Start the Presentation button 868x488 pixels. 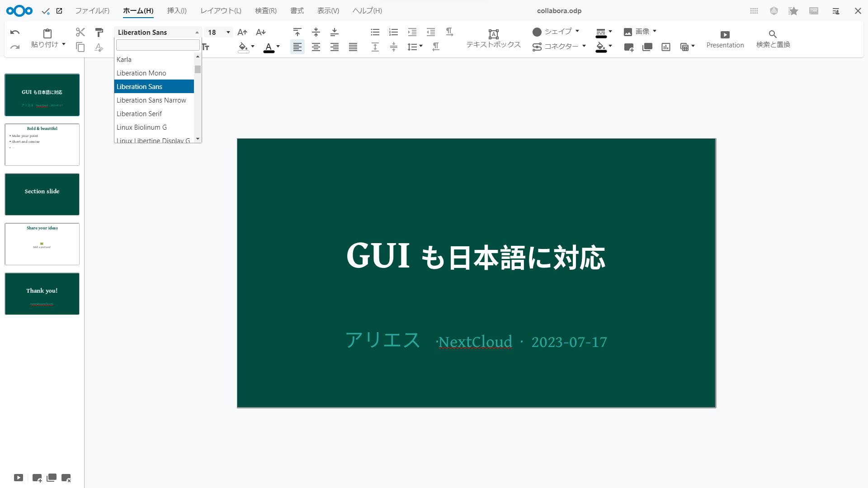[x=725, y=39]
